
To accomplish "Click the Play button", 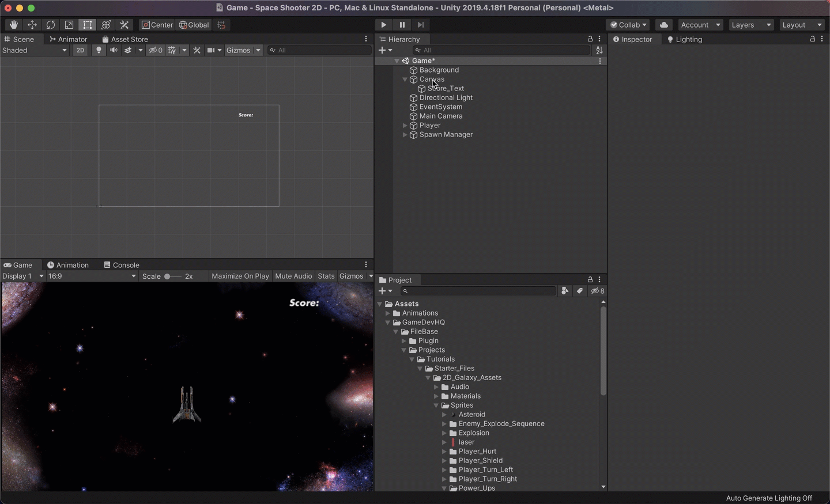I will [x=383, y=25].
